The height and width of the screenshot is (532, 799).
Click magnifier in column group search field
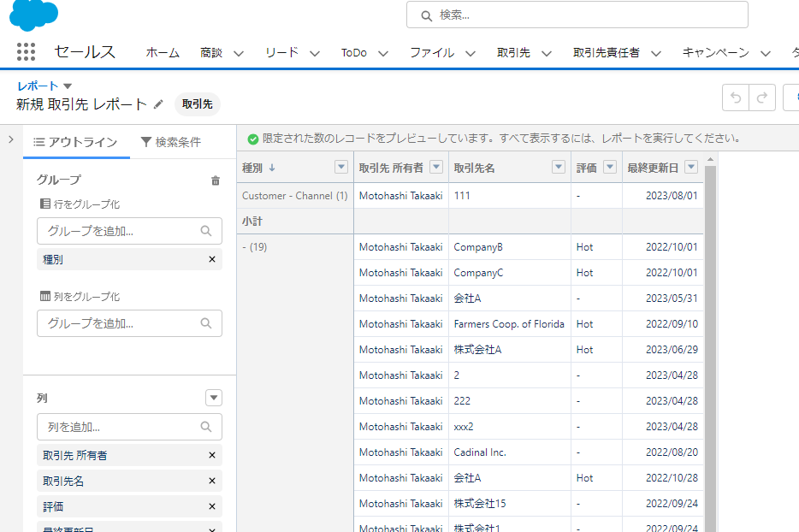pos(206,323)
